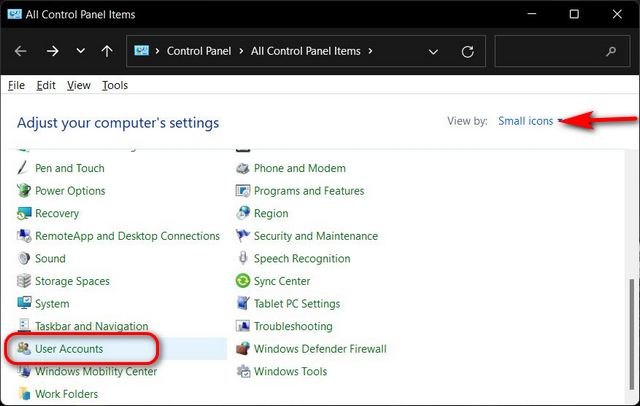640x406 pixels.
Task: Open the Tools menu
Action: (115, 86)
